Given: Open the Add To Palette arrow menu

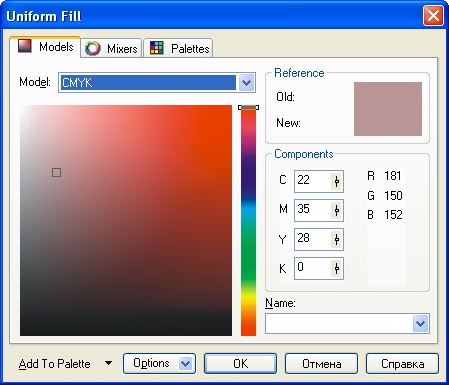Looking at the screenshot, I should [108, 363].
